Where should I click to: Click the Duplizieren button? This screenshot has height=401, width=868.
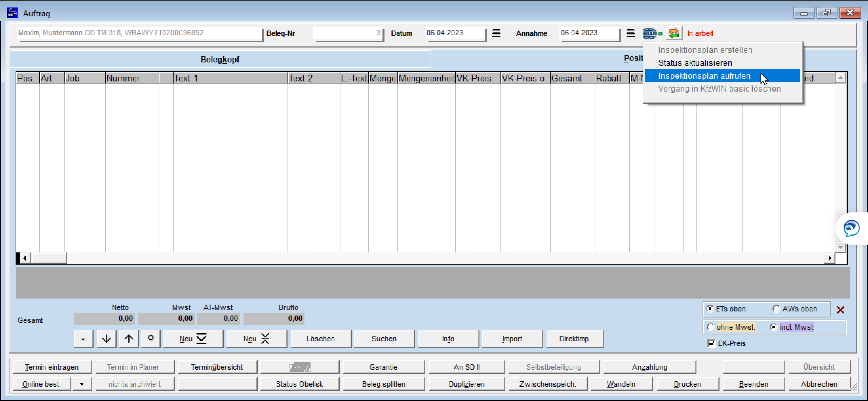[467, 384]
